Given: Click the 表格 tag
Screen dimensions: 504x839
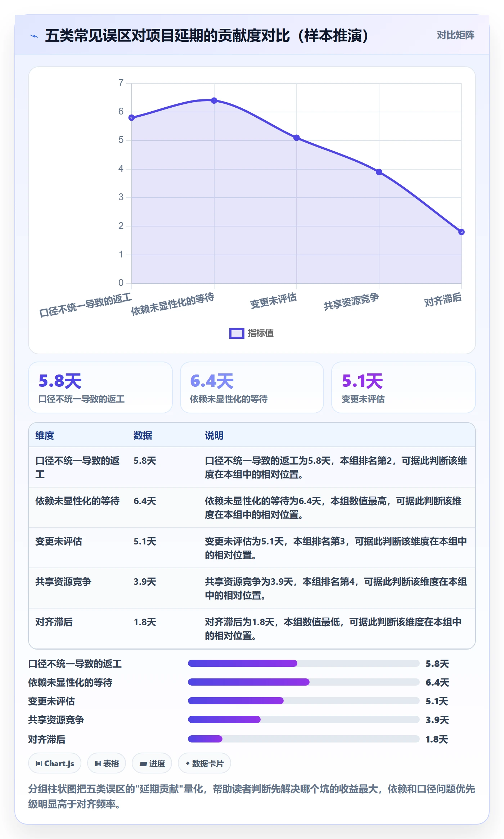Looking at the screenshot, I should pyautogui.click(x=107, y=763).
